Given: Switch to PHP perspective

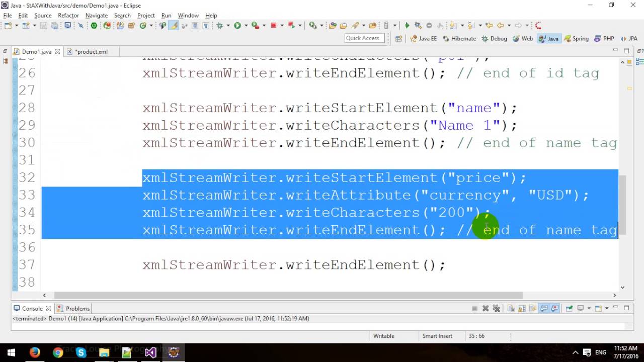Looking at the screenshot, I should pos(604,38).
